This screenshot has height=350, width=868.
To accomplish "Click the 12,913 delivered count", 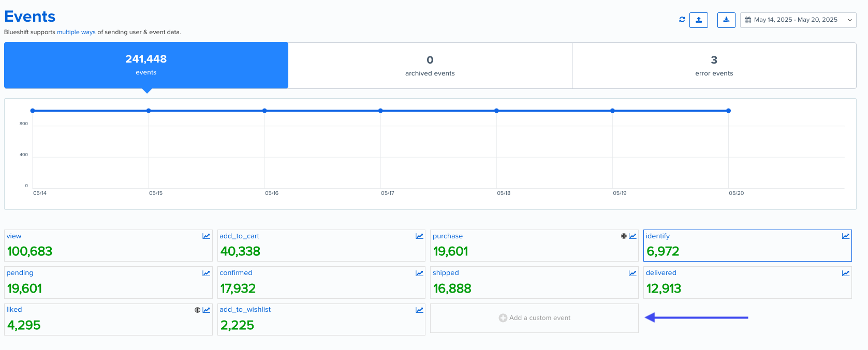I will (x=664, y=288).
